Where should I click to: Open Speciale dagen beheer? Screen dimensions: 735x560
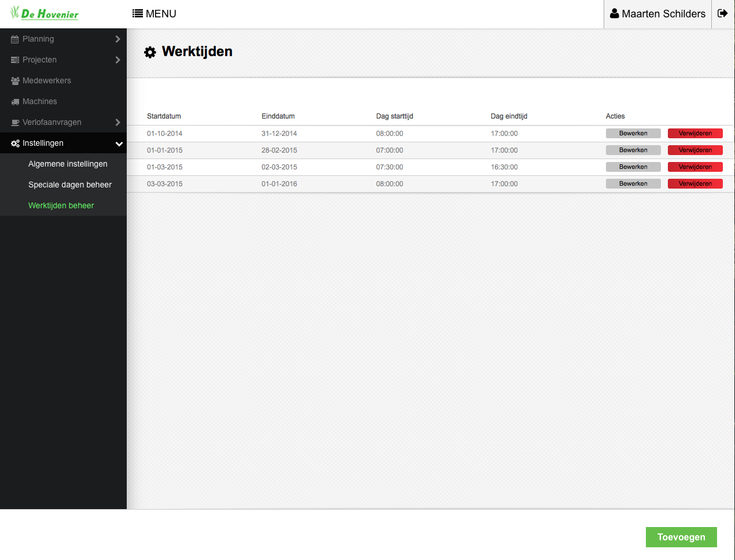point(70,185)
